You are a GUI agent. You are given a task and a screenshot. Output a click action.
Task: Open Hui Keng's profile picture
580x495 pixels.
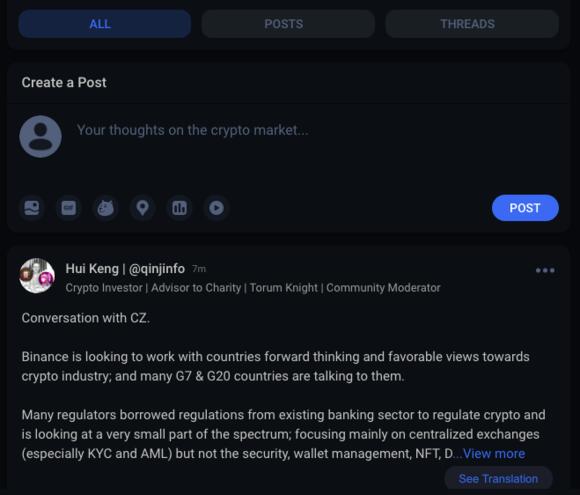37,276
